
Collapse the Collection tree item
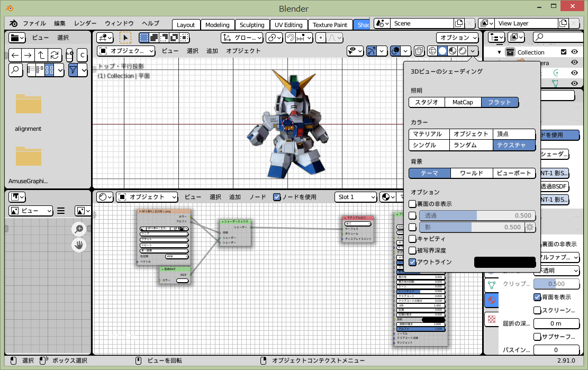point(499,52)
